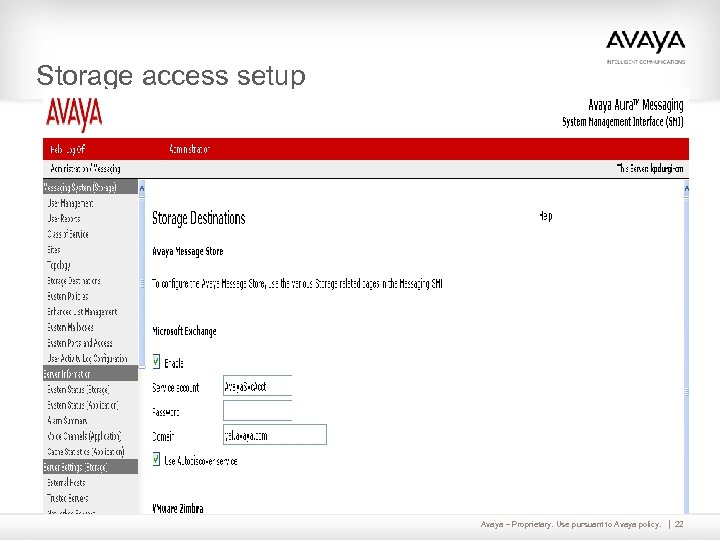This screenshot has height=540, width=720.
Task: Open System Status (Application) in the sidebar
Action: click(83, 405)
